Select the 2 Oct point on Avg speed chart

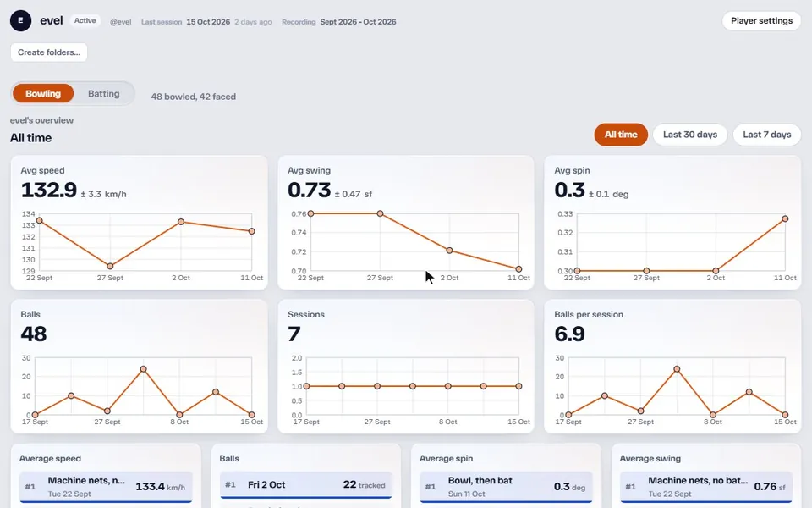coord(181,222)
